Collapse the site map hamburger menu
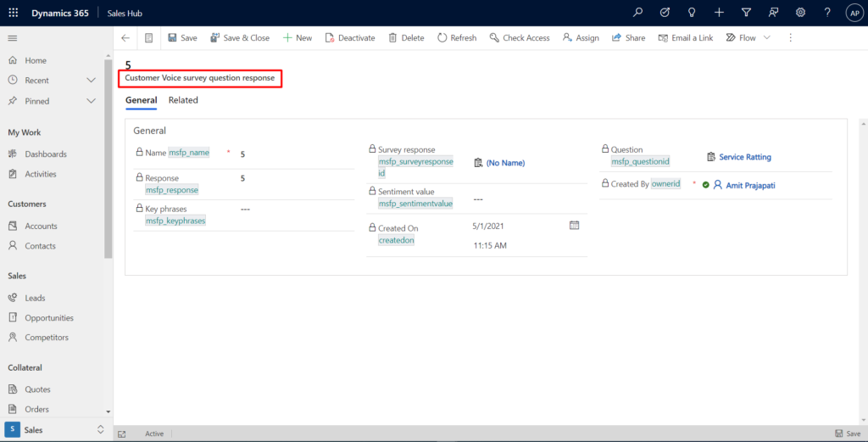Image resolution: width=868 pixels, height=442 pixels. click(12, 38)
